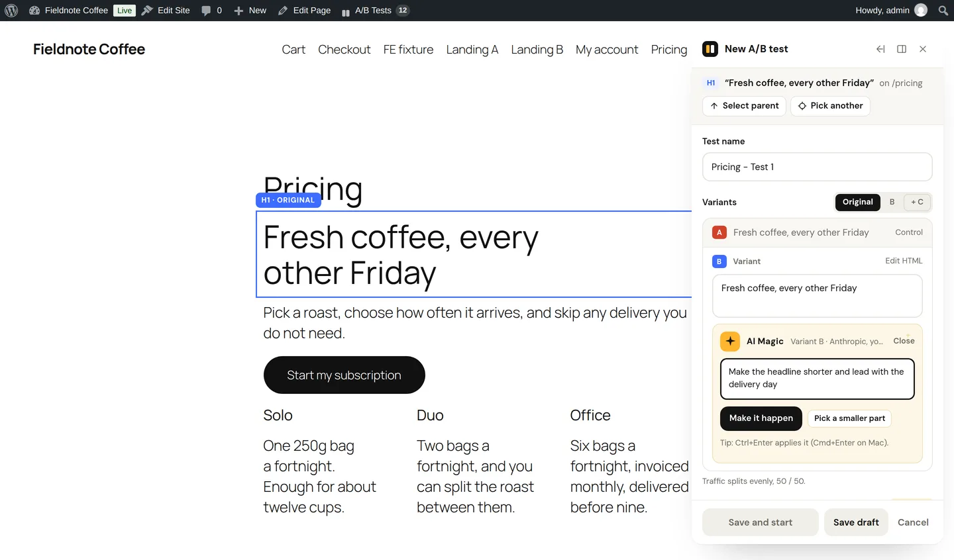954x560 pixels.
Task: Add variant with +C tab
Action: (x=917, y=202)
